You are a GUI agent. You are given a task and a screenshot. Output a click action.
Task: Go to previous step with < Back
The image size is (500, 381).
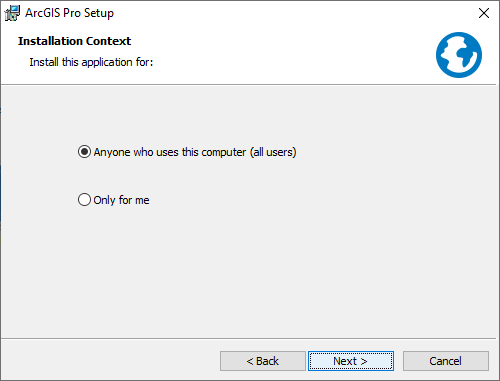tap(263, 361)
